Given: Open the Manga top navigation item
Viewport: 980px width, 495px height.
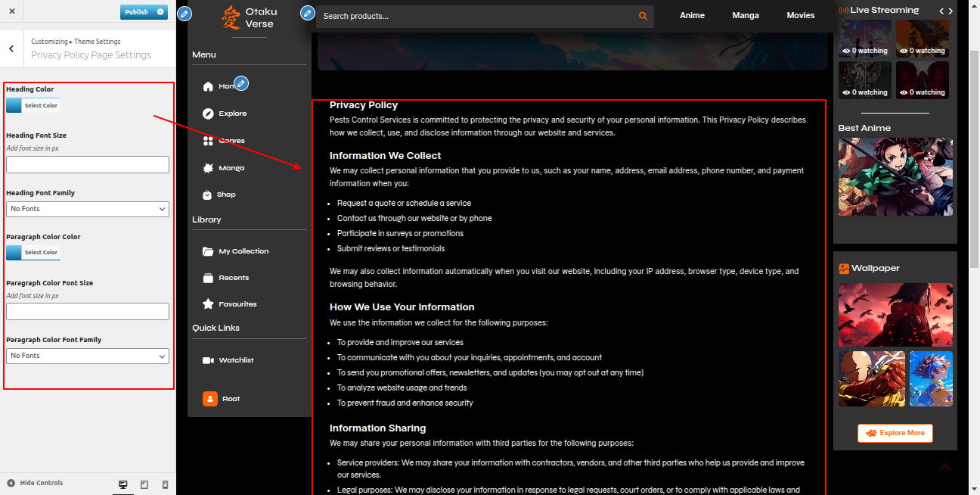Looking at the screenshot, I should coord(746,15).
